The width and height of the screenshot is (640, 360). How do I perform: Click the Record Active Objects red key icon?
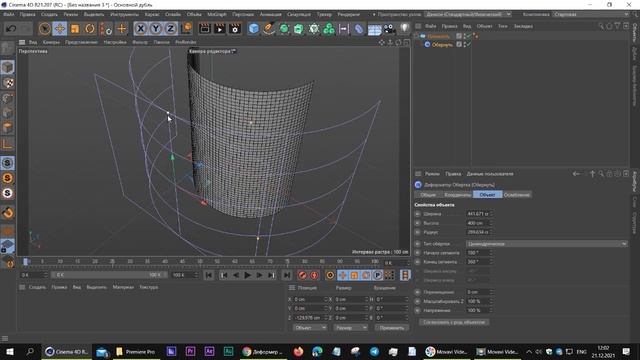[302, 275]
